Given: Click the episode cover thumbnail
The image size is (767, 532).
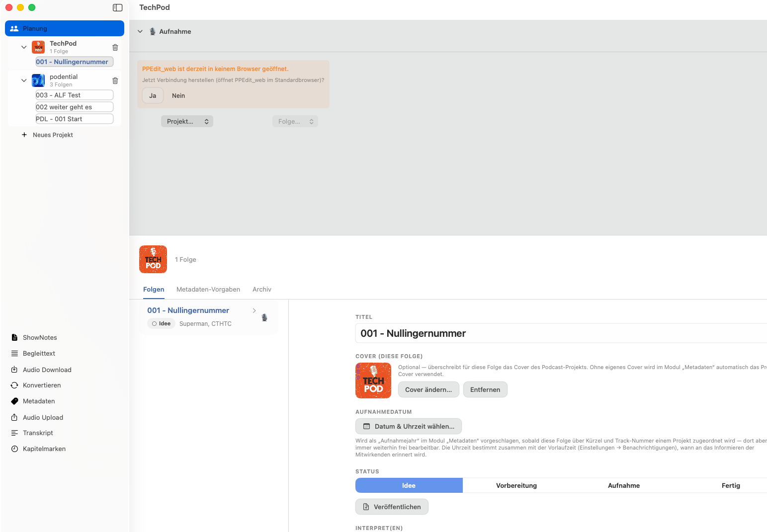Looking at the screenshot, I should pyautogui.click(x=373, y=380).
